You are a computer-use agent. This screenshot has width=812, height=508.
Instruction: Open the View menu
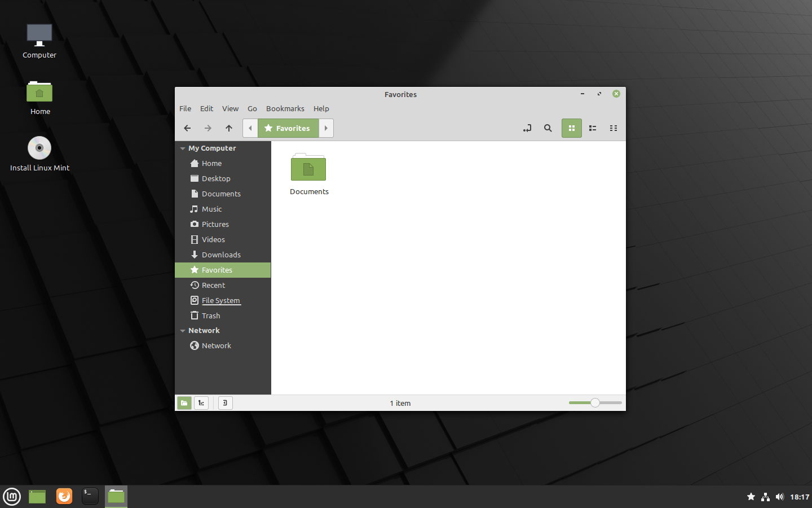[230, 108]
